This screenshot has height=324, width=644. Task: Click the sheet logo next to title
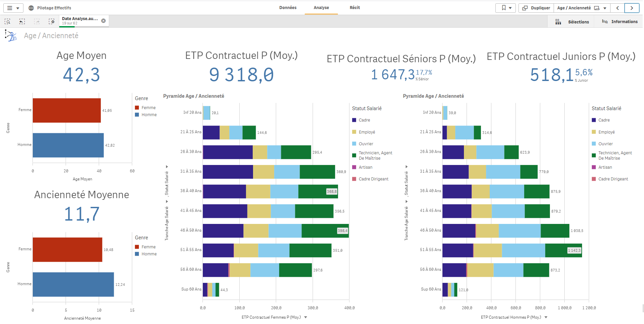coord(11,35)
